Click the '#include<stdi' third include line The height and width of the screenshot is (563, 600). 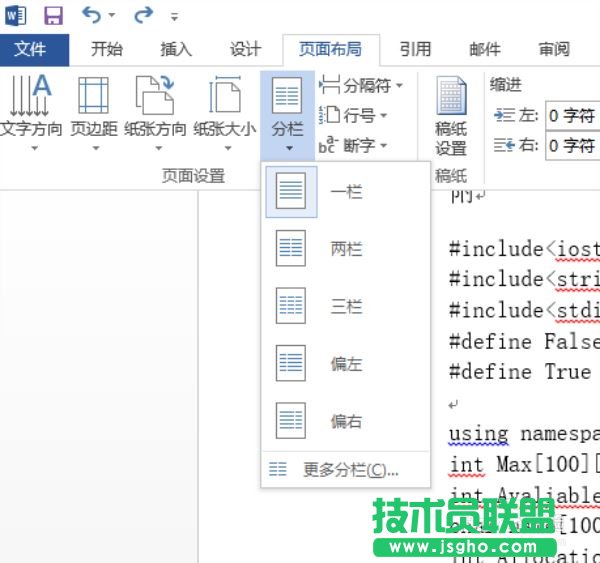coord(524,310)
